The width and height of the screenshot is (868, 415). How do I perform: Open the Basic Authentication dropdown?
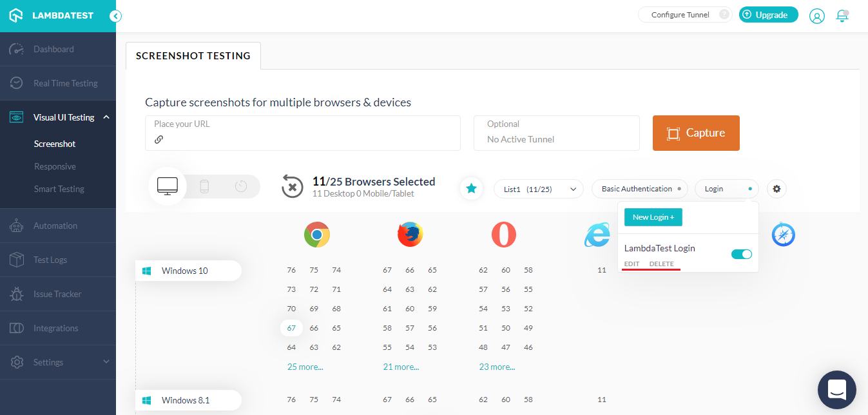pyautogui.click(x=639, y=189)
